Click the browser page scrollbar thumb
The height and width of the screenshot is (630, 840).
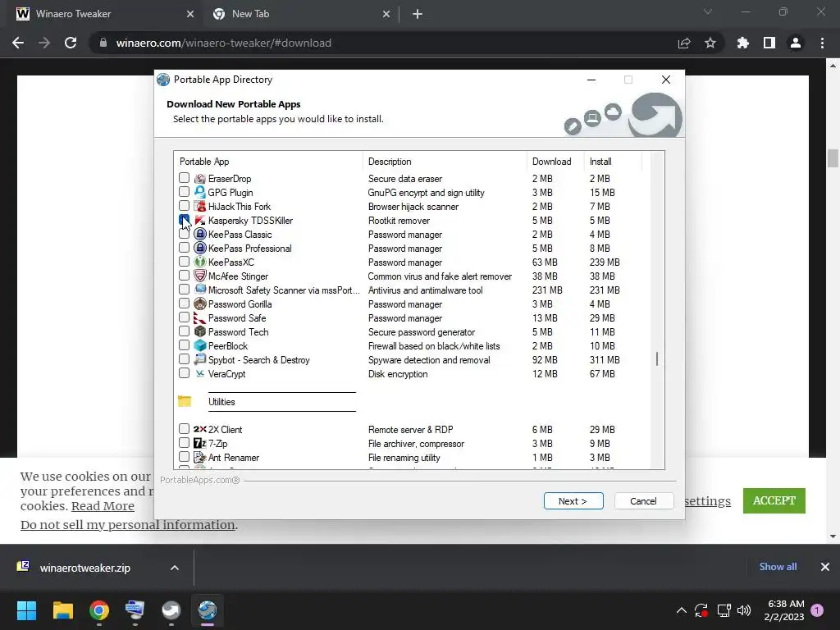833,158
